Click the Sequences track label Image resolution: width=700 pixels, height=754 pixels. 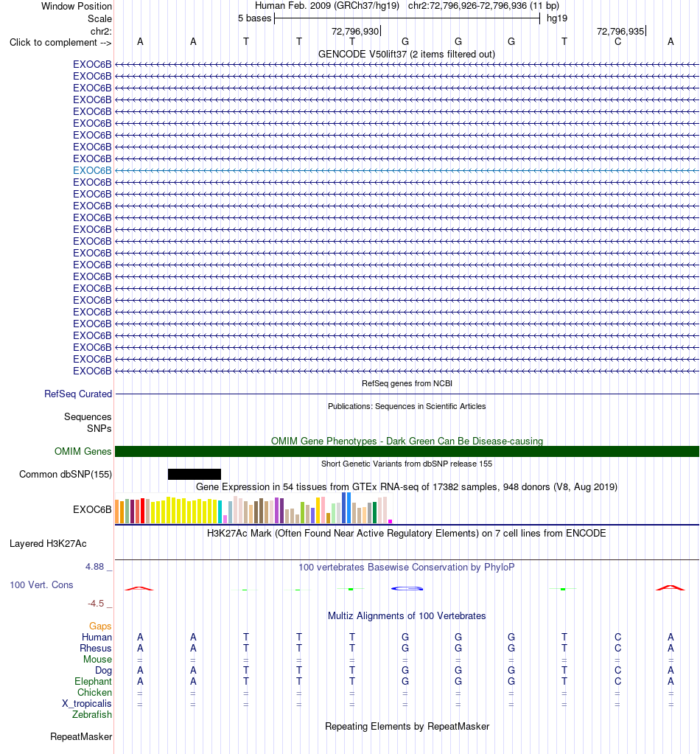pyautogui.click(x=88, y=417)
